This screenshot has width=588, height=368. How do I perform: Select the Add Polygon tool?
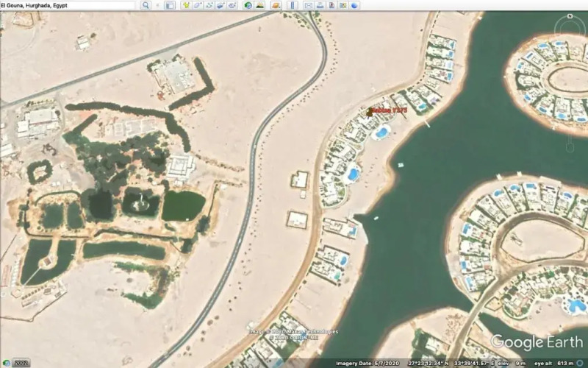click(198, 5)
